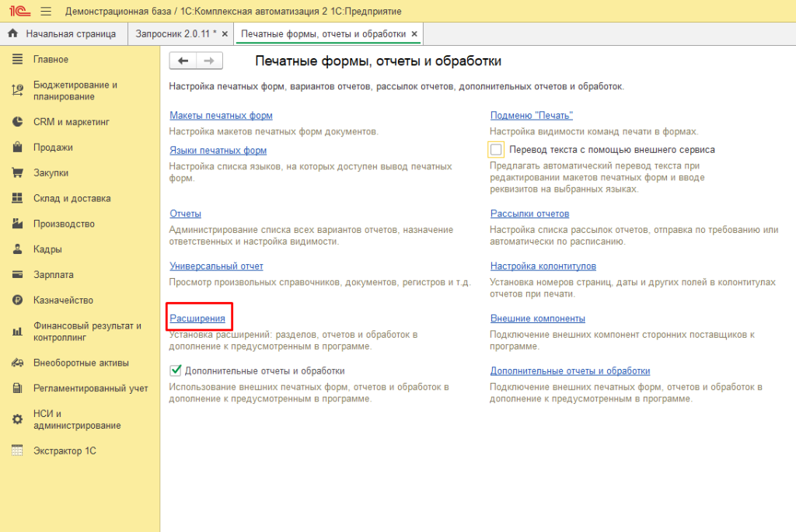Open CRM и маркетинг pie chart icon

[x=17, y=122]
